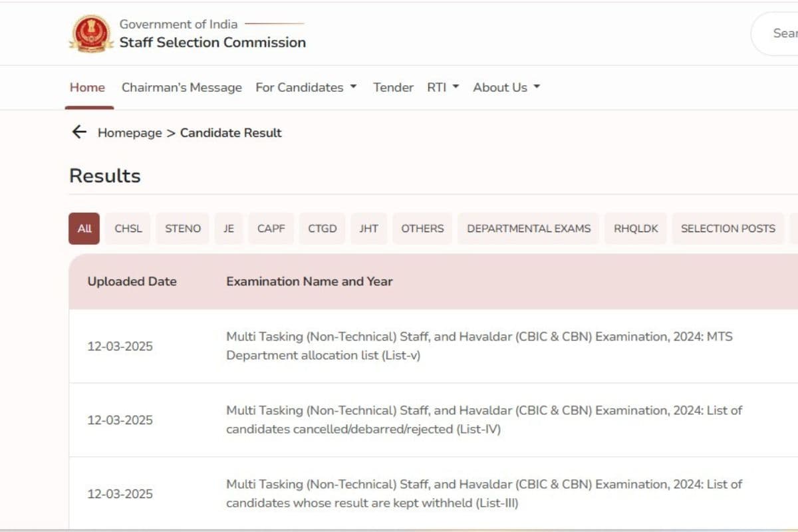Click the Candidate Result breadcrumb link

coord(230,132)
